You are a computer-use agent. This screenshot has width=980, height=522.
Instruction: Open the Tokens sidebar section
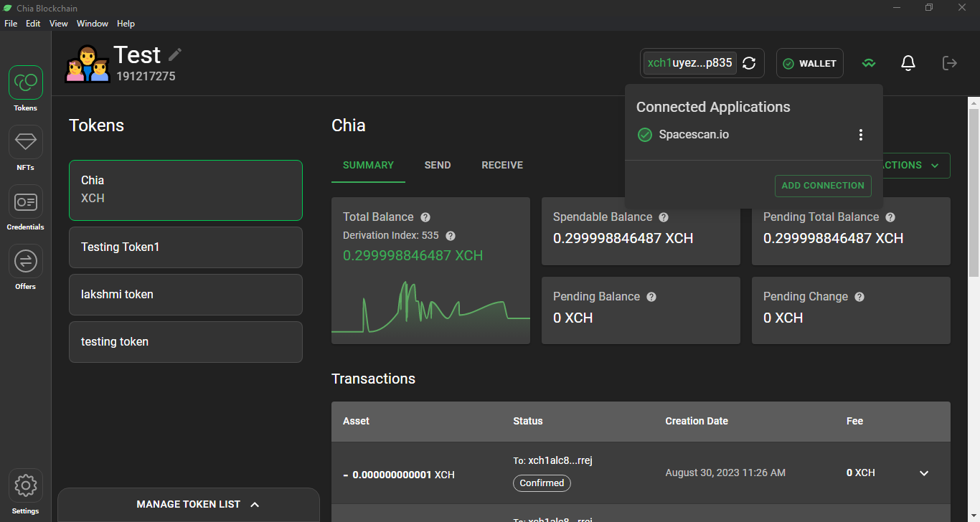tap(26, 82)
